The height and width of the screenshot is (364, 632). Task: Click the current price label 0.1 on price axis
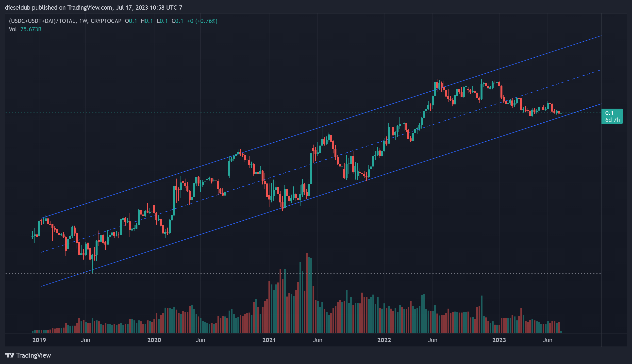click(609, 113)
